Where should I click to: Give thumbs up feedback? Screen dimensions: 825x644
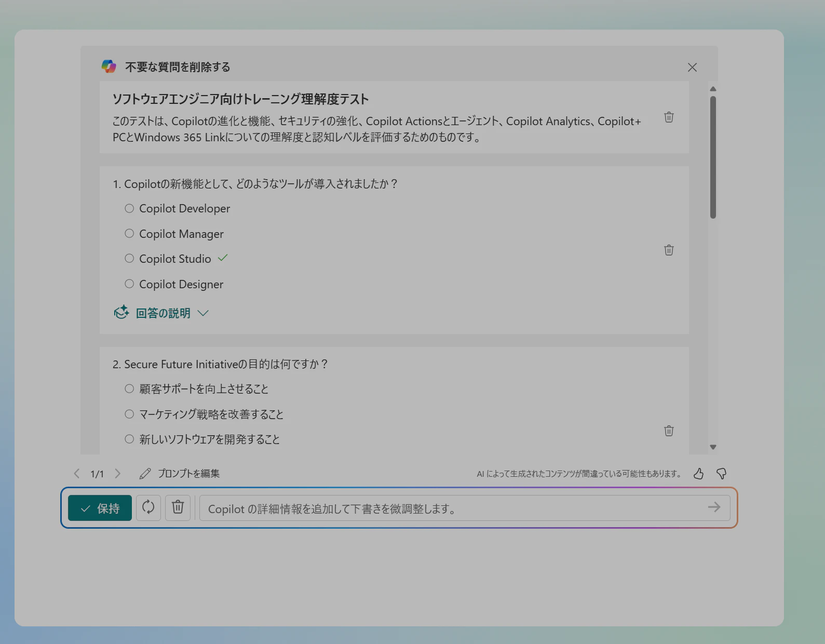[x=699, y=474]
